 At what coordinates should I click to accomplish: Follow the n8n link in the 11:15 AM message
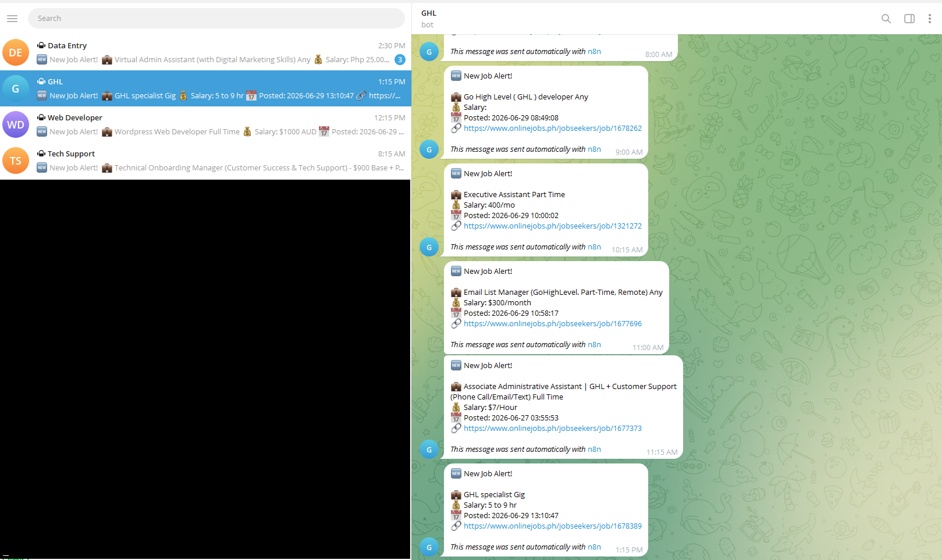pyautogui.click(x=594, y=450)
